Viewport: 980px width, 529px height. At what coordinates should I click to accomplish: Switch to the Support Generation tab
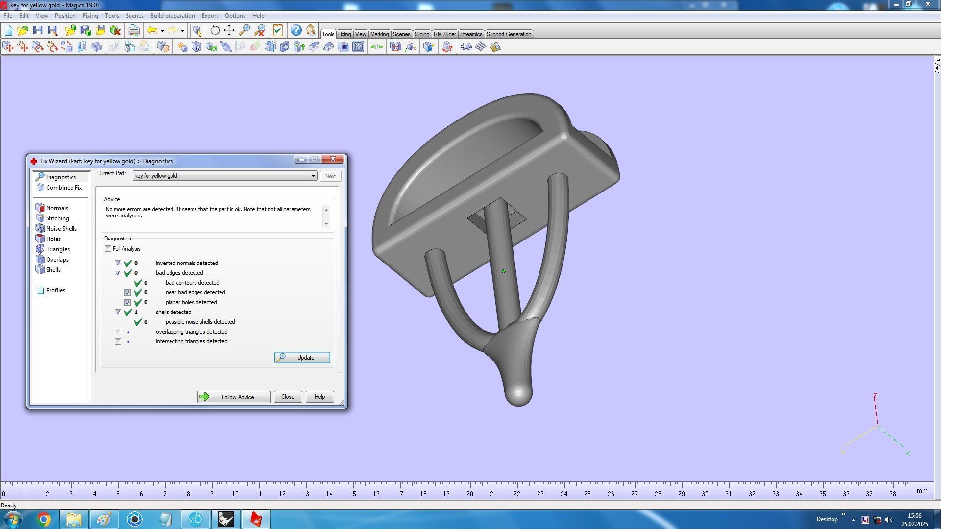pos(508,34)
